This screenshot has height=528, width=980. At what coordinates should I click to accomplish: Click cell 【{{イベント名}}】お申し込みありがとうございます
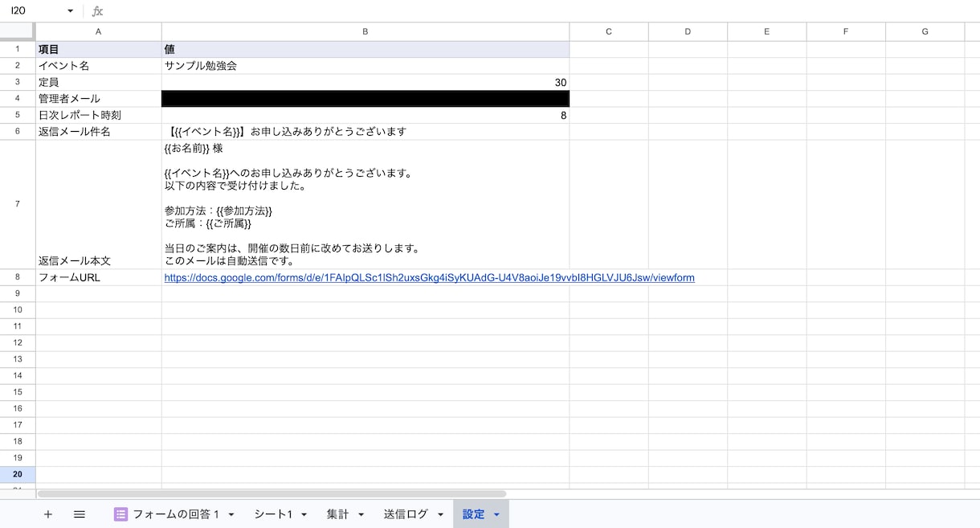click(365, 132)
